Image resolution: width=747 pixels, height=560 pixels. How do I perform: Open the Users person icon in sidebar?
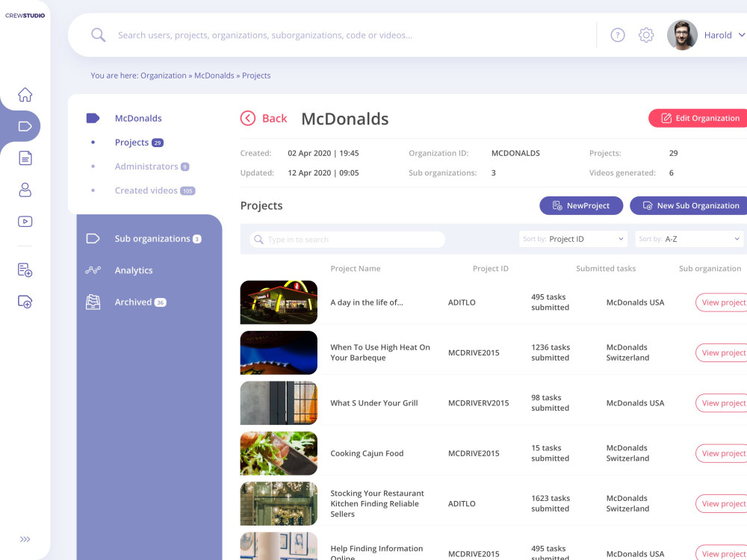pos(25,190)
